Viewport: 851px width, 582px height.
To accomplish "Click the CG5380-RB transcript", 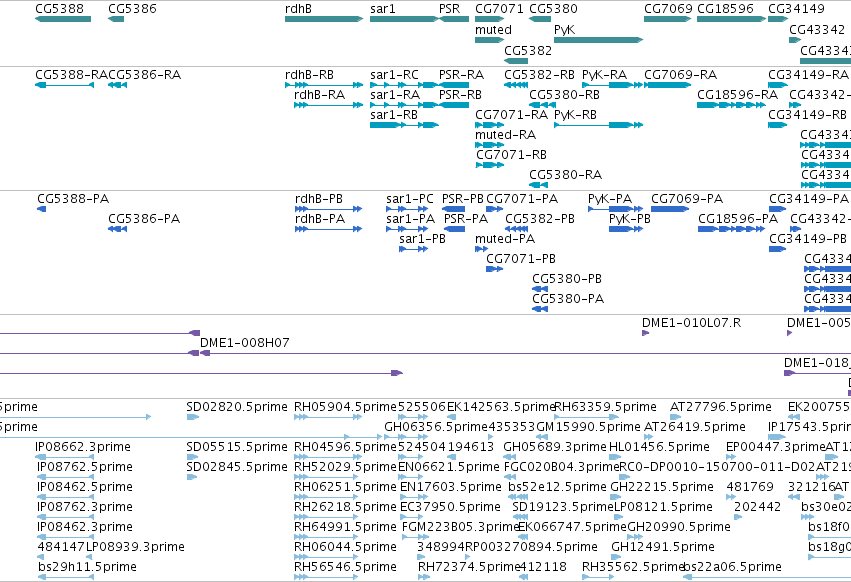I will pos(542,105).
